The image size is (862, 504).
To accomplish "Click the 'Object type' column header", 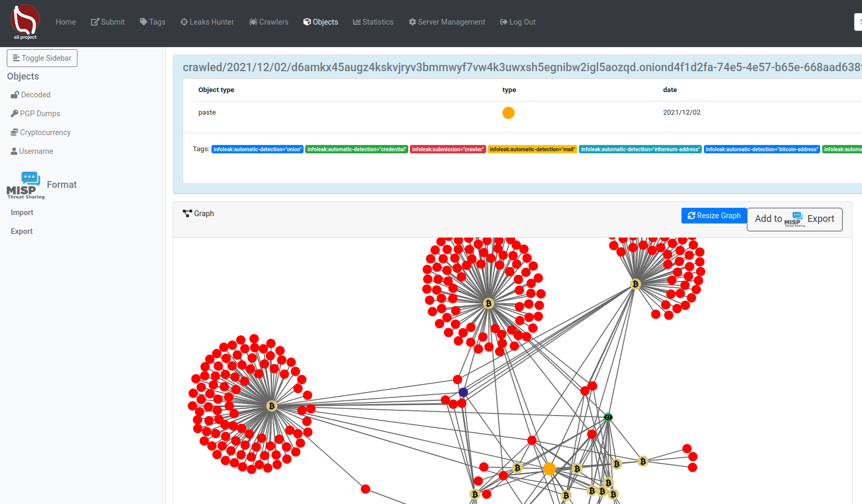I will pos(216,90).
